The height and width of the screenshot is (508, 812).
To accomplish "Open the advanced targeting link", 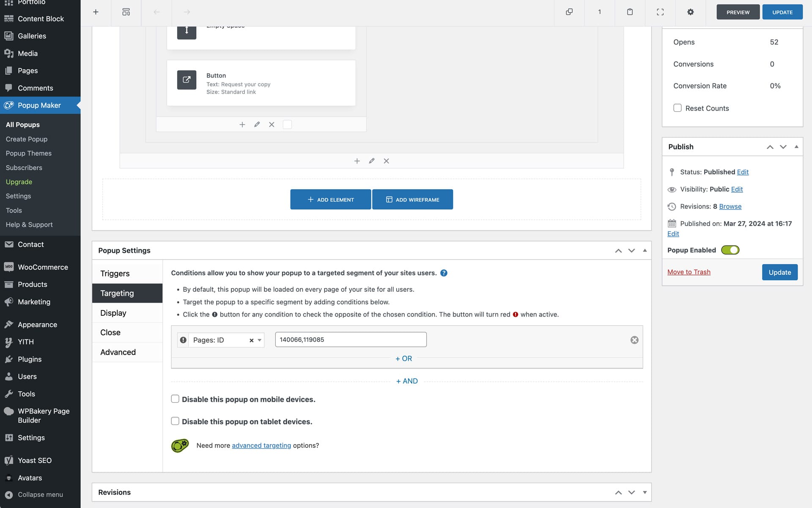I will click(x=261, y=445).
